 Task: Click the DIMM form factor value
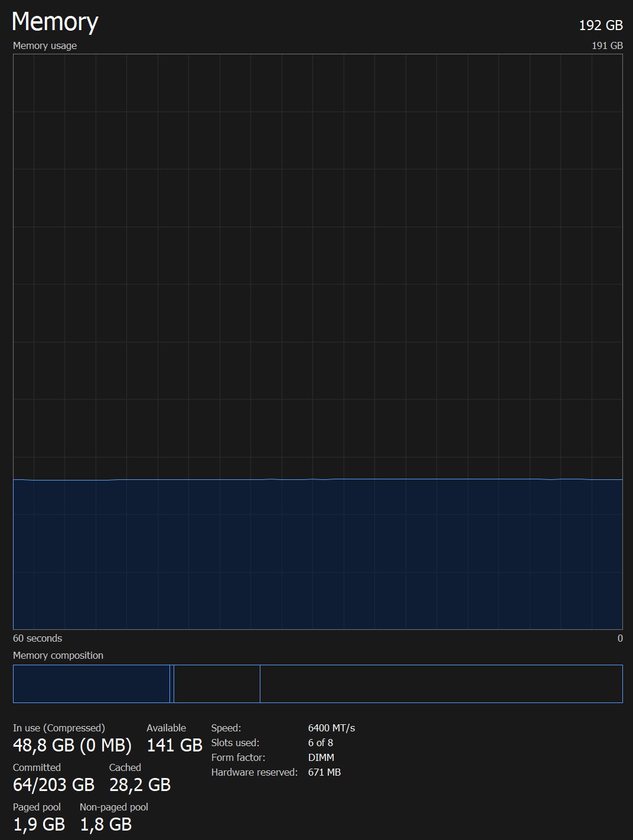click(321, 757)
